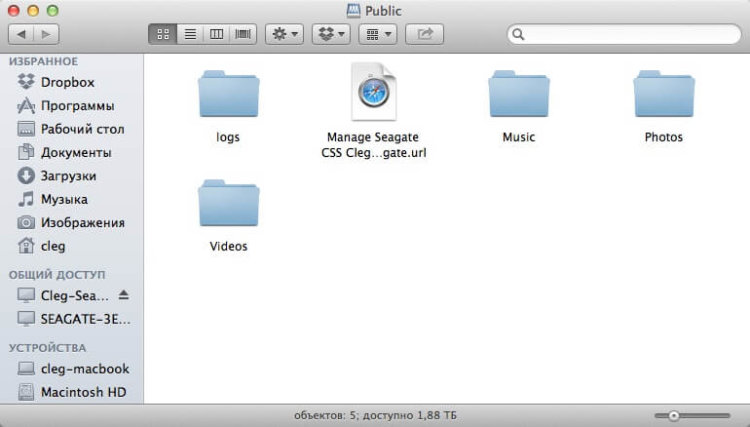Adjust the icon size slider
The height and width of the screenshot is (427, 750).
coord(674,415)
